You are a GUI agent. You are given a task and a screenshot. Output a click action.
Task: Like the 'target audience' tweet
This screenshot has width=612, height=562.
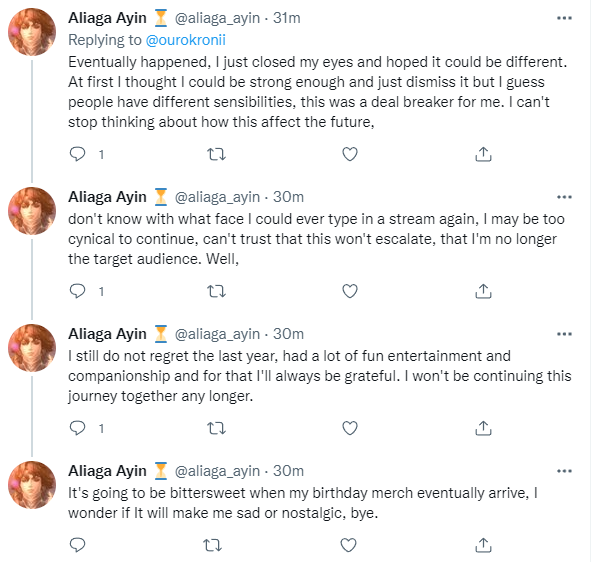[x=350, y=291]
